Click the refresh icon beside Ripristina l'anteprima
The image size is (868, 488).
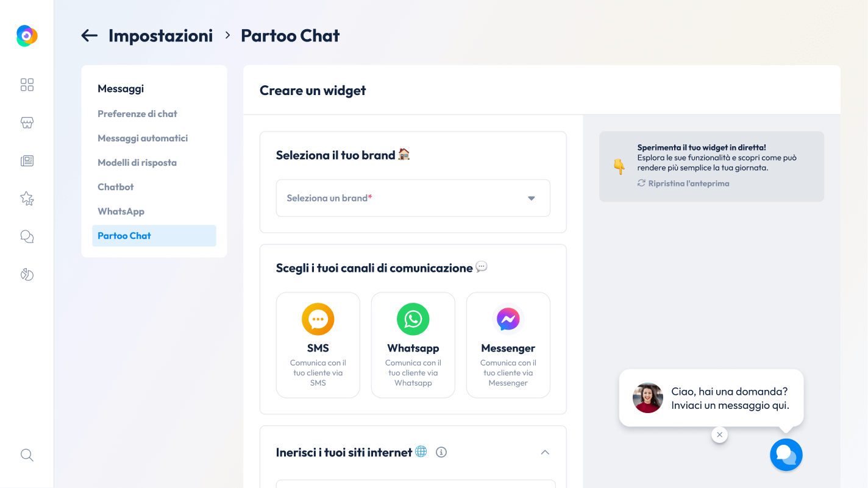(641, 183)
